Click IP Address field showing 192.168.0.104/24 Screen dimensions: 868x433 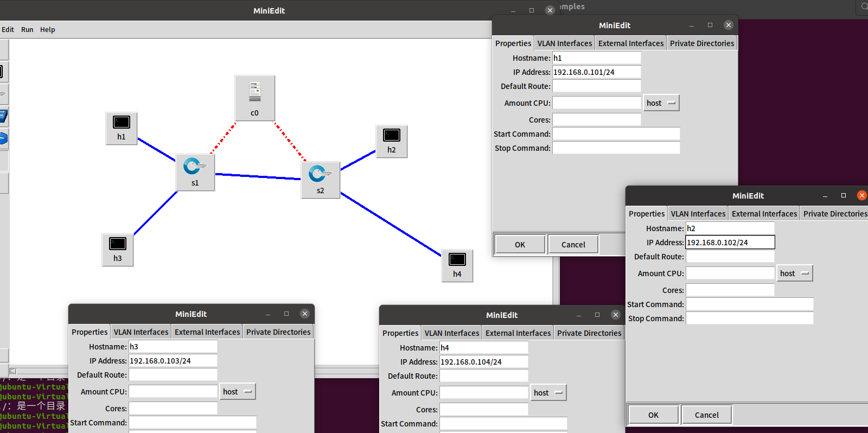tap(484, 362)
